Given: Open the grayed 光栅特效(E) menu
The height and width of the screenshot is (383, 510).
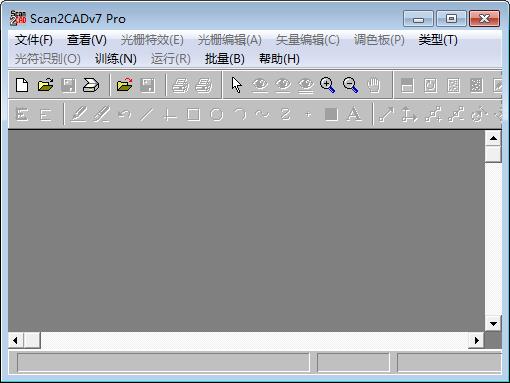Looking at the screenshot, I should (x=152, y=40).
